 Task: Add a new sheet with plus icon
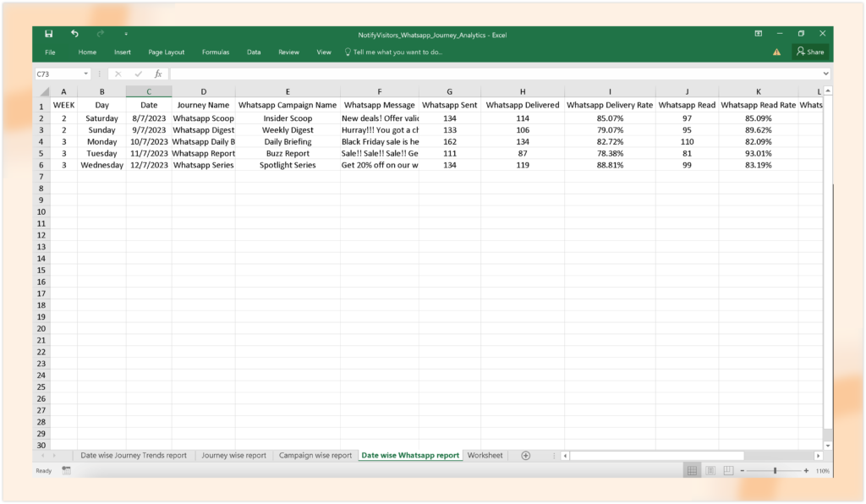[x=525, y=456]
